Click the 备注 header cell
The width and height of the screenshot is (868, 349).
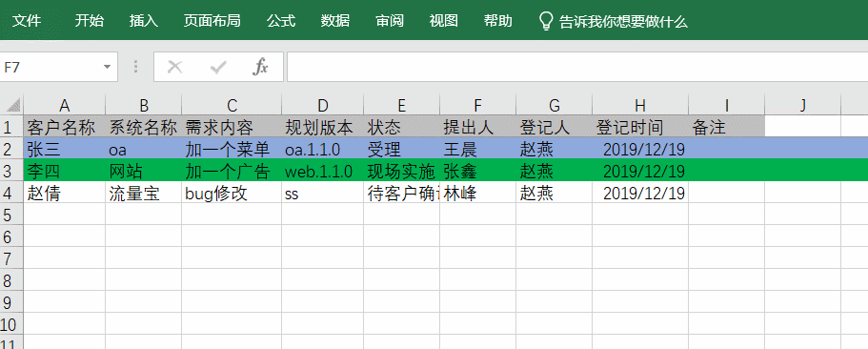[726, 127]
